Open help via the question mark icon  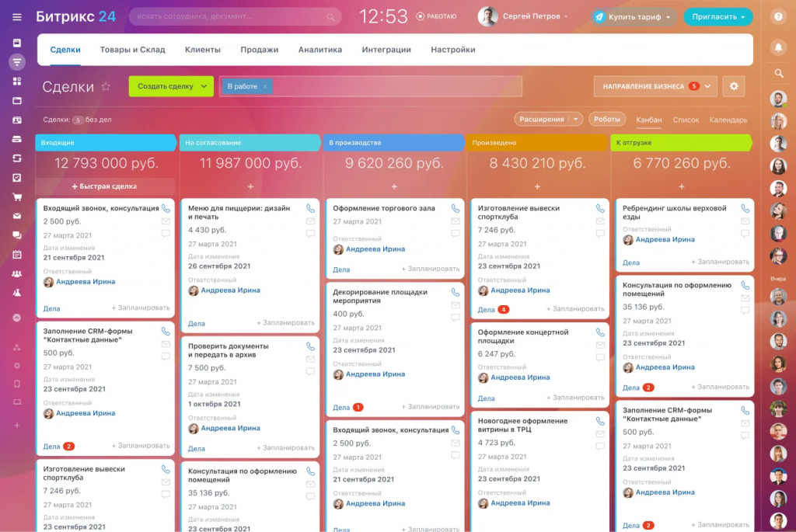(x=779, y=16)
